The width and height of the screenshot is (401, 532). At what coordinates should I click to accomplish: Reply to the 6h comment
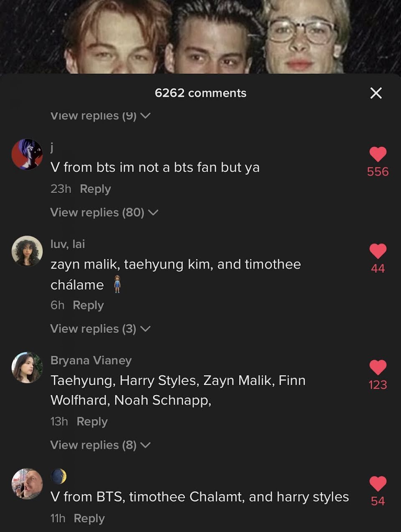pyautogui.click(x=88, y=305)
